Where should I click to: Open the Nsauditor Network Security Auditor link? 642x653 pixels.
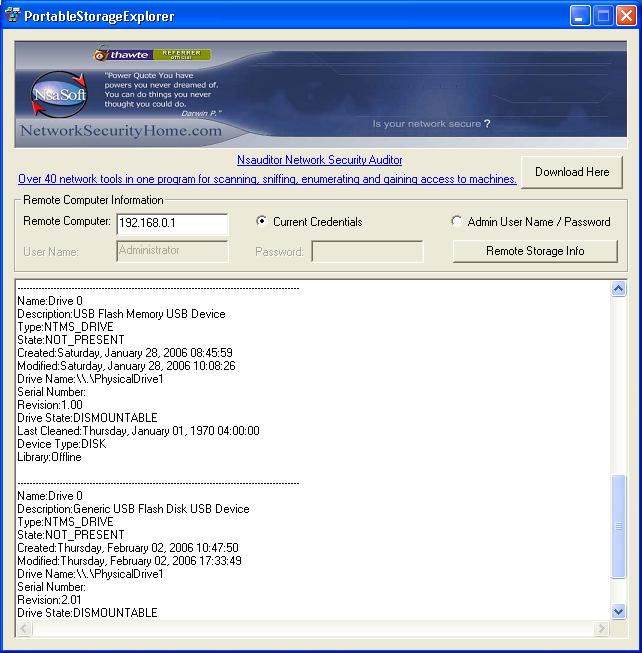319,160
